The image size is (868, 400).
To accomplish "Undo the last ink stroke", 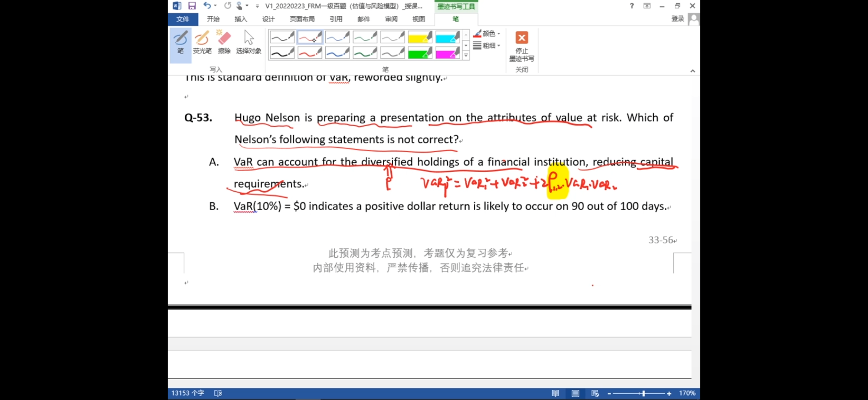I will point(207,6).
